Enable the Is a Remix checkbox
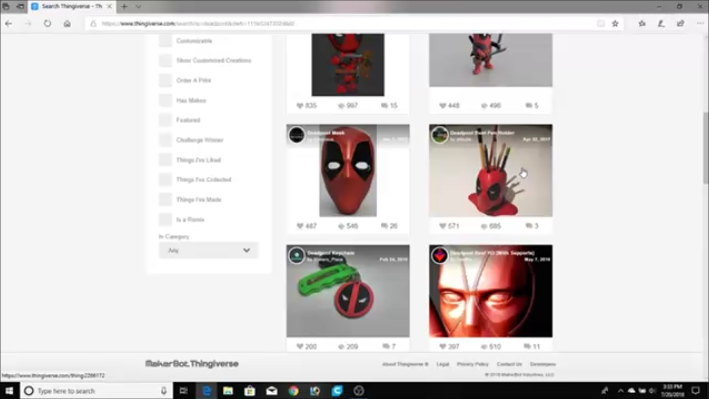This screenshot has height=399, width=709. tap(165, 219)
